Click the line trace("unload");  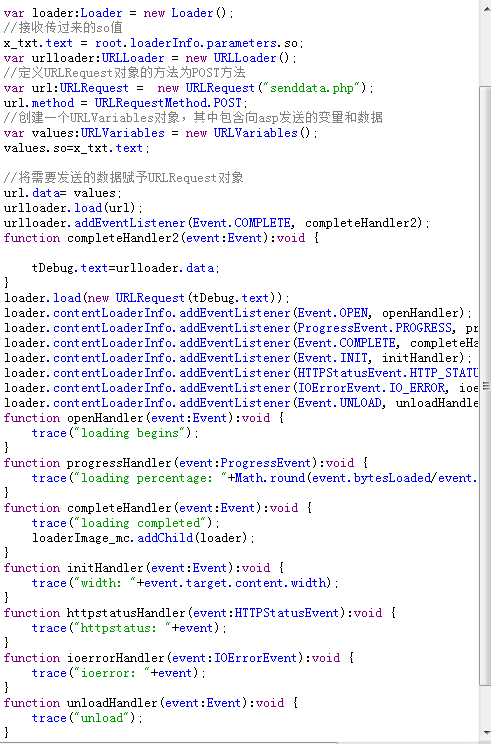coord(87,718)
